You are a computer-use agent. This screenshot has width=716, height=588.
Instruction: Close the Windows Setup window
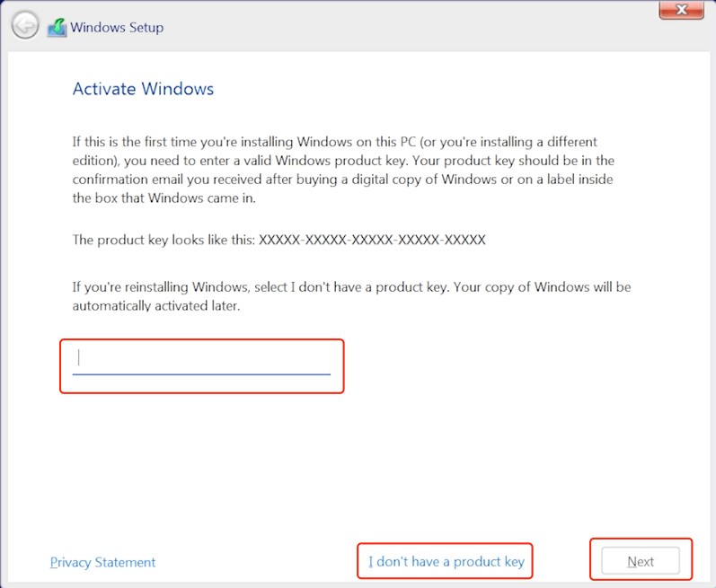(681, 10)
